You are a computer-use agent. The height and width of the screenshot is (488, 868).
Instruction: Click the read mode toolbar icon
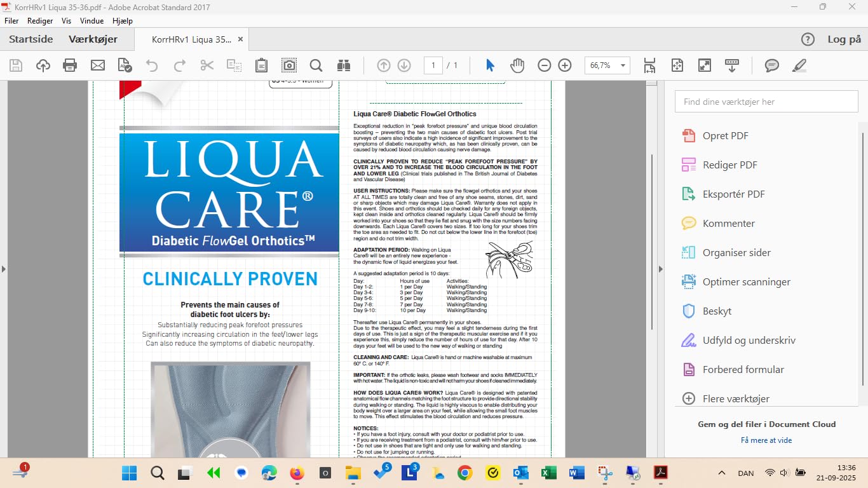pyautogui.click(x=732, y=65)
